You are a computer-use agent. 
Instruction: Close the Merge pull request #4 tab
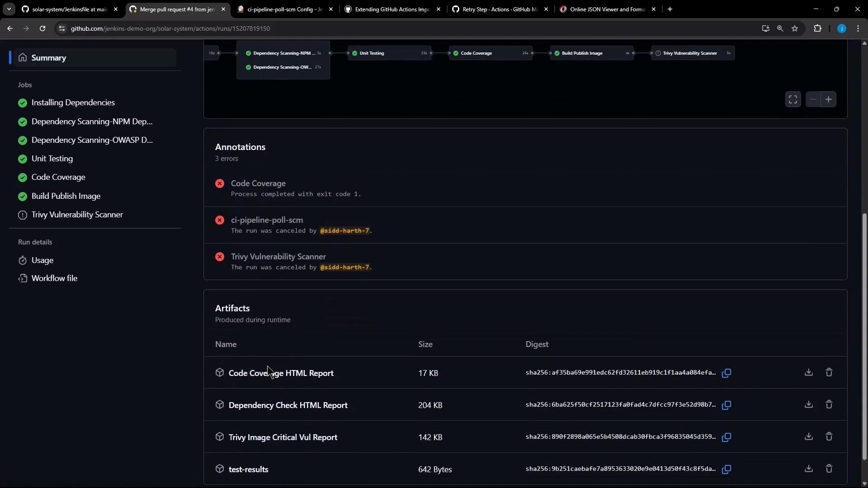coord(223,9)
